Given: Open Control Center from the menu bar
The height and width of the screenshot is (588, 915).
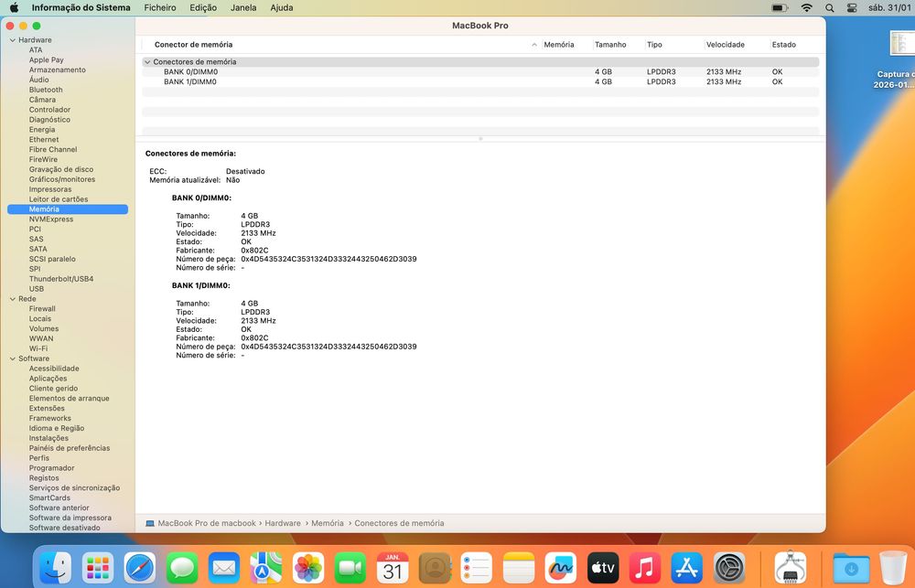Looking at the screenshot, I should [852, 7].
